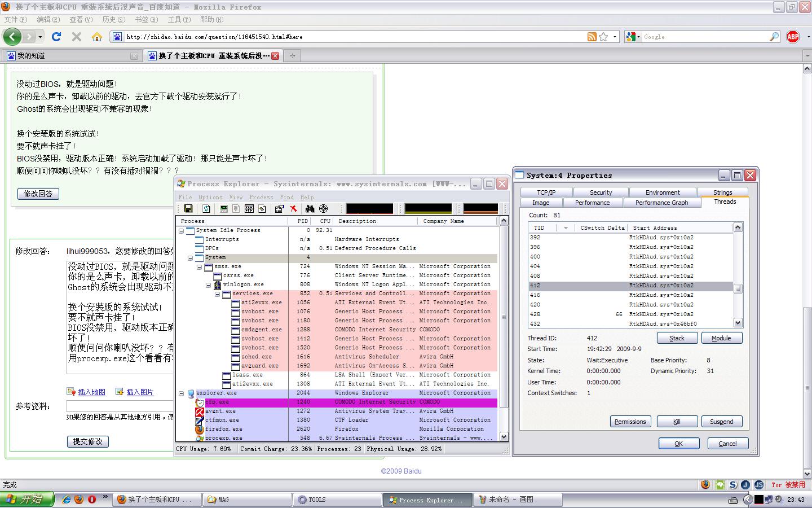Open Process Explorer Options menu

(210, 197)
